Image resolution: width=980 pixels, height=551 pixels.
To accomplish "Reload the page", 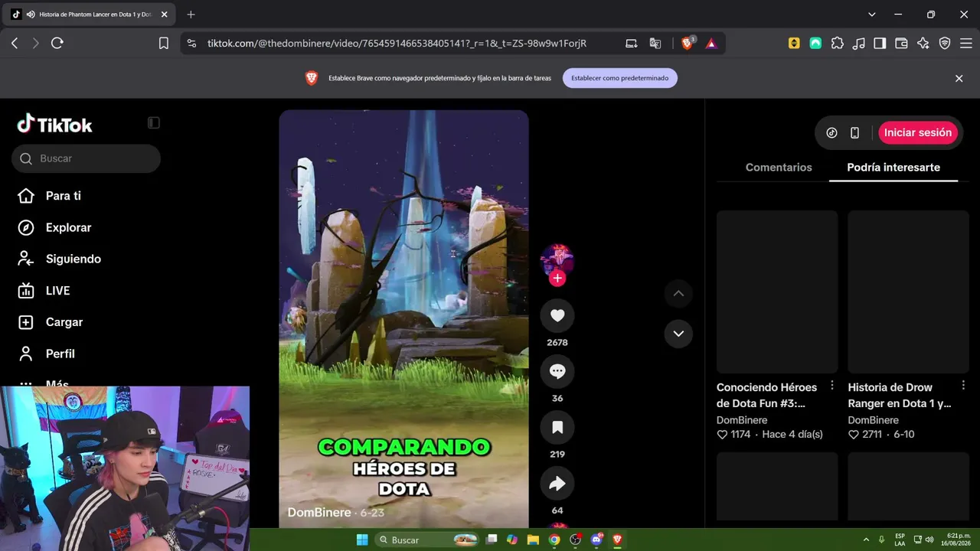I will [57, 44].
